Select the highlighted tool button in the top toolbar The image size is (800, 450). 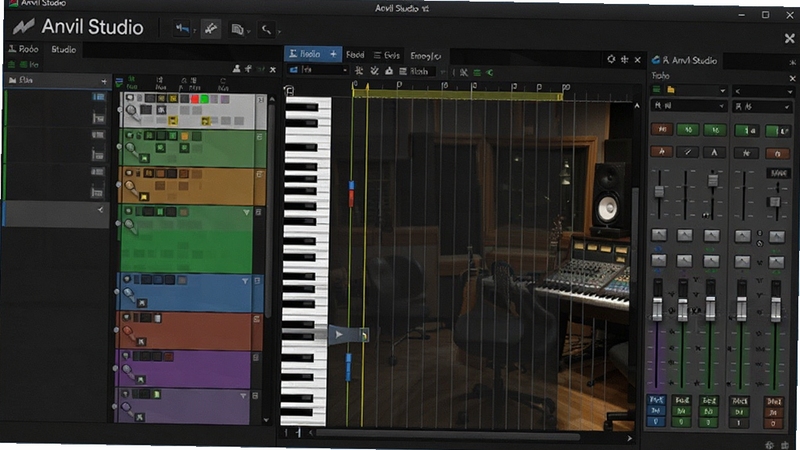pyautogui.click(x=211, y=29)
